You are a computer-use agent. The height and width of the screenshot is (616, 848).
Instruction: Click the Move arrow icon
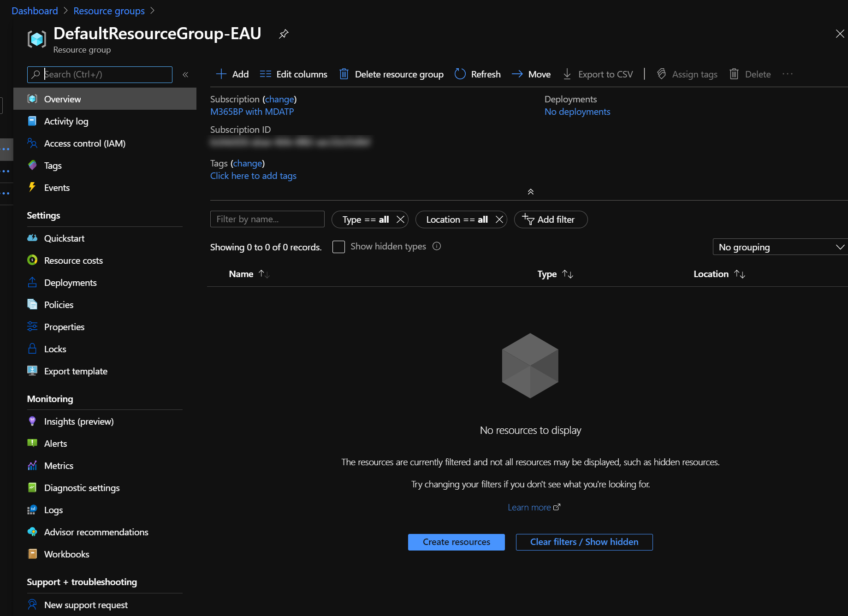(x=517, y=74)
